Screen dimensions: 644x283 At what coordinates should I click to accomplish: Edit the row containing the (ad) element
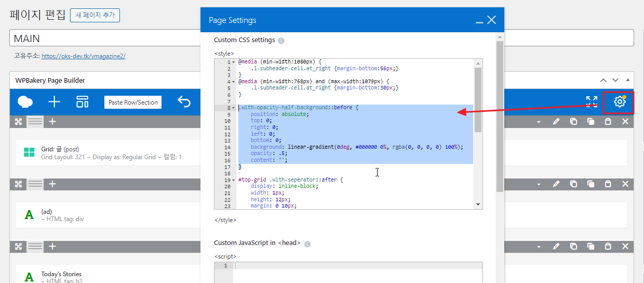[556, 184]
